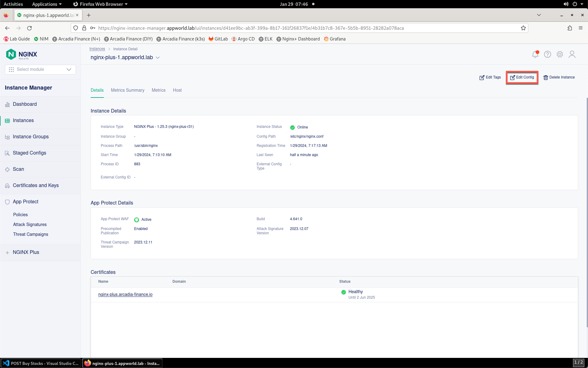Click the clock showing Jan 29 07:46

pos(294,4)
